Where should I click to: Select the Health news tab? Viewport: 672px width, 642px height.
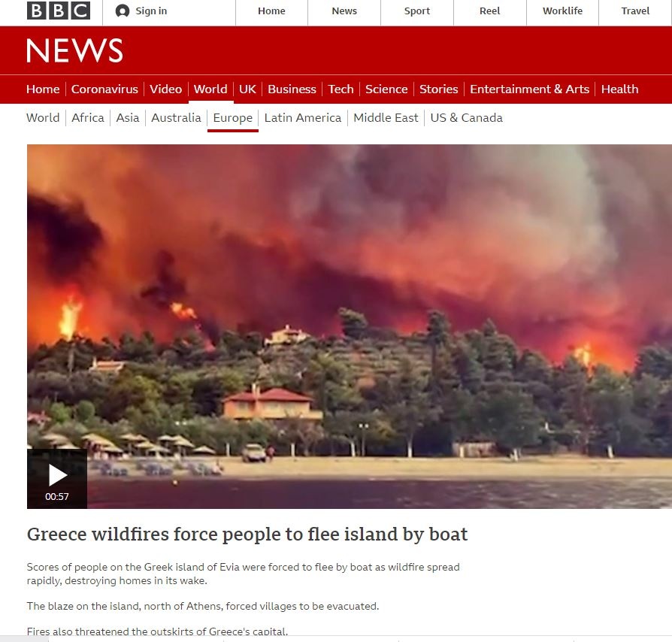pos(619,89)
